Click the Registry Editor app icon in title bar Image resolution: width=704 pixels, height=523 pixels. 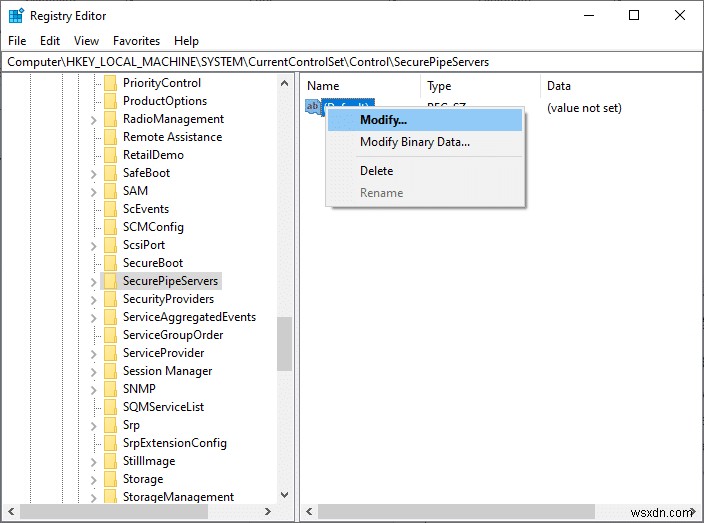pyautogui.click(x=16, y=16)
